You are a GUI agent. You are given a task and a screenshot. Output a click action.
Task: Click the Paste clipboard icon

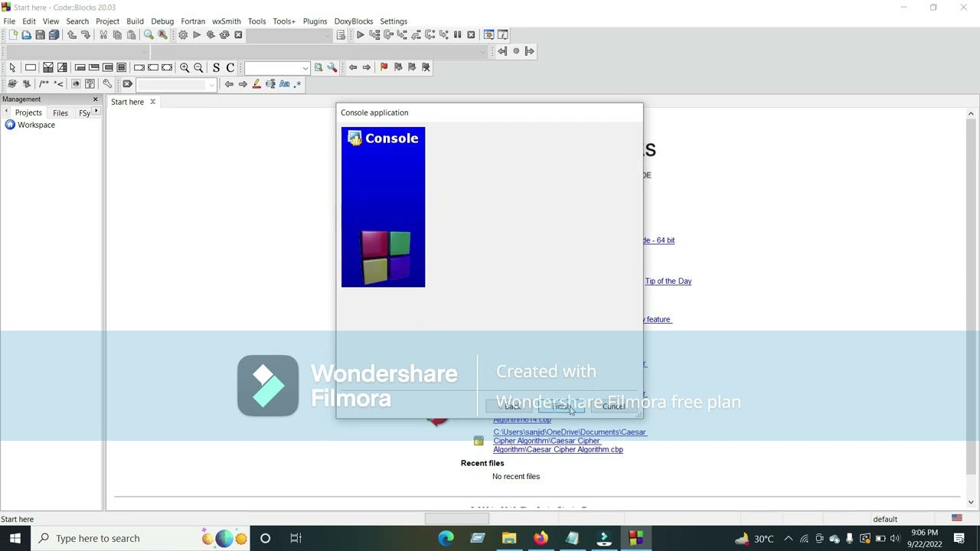click(131, 35)
